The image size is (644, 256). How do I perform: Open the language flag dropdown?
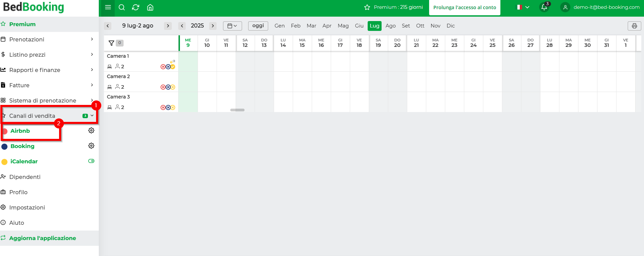point(523,7)
